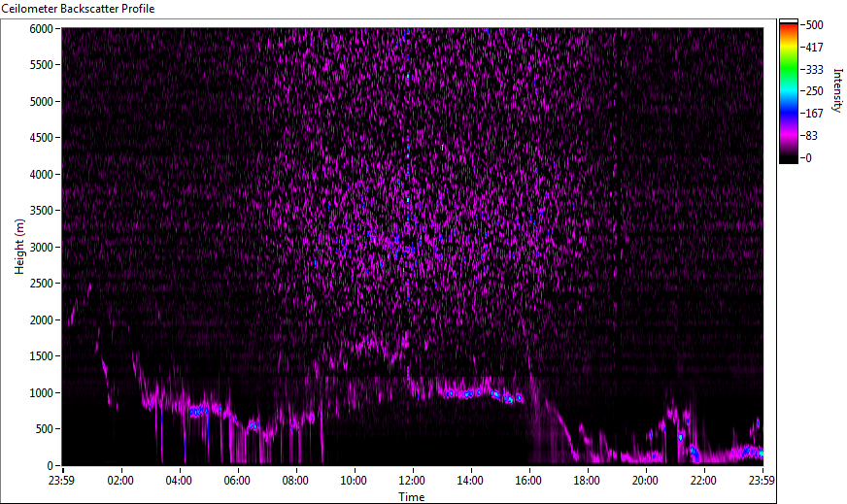Select the 83 value on color scale
847x504 pixels.
point(811,136)
